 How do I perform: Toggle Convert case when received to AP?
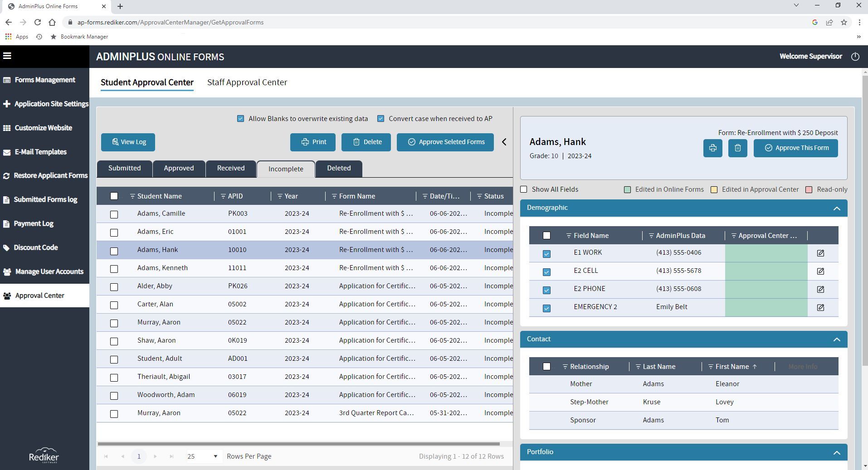pos(381,119)
